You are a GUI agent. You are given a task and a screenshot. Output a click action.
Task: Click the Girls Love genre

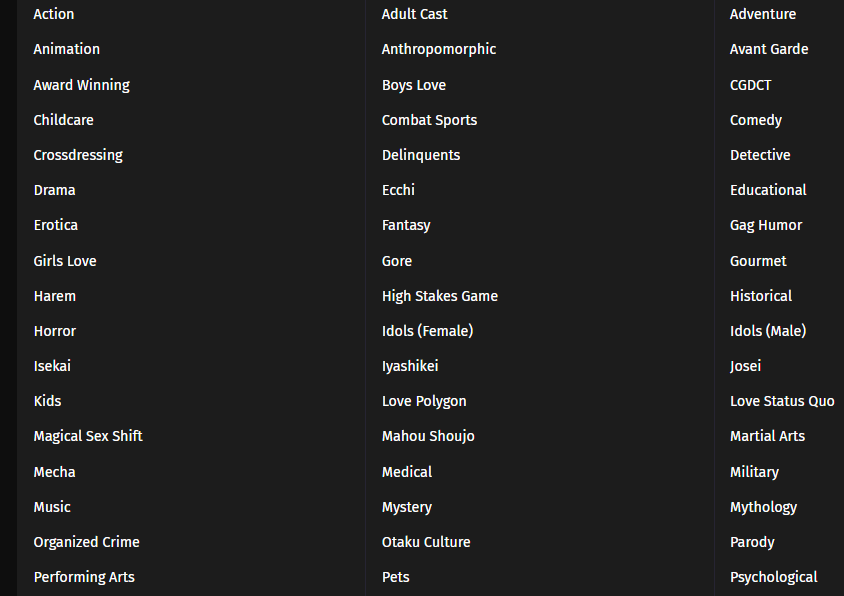[65, 261]
